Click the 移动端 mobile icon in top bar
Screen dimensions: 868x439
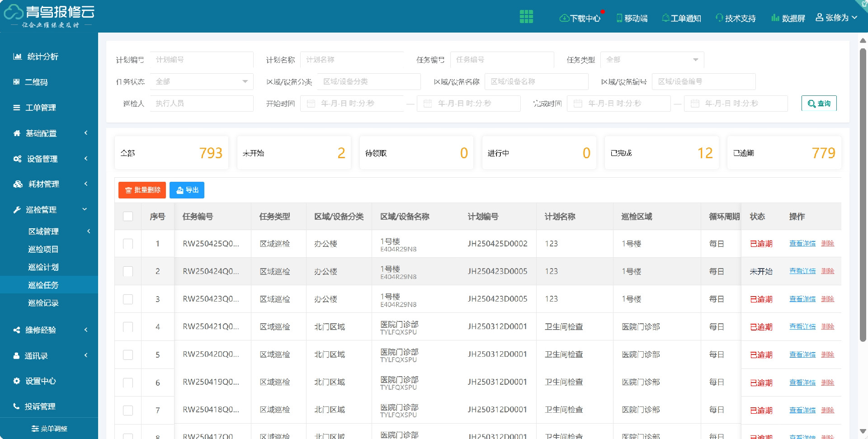(x=632, y=18)
